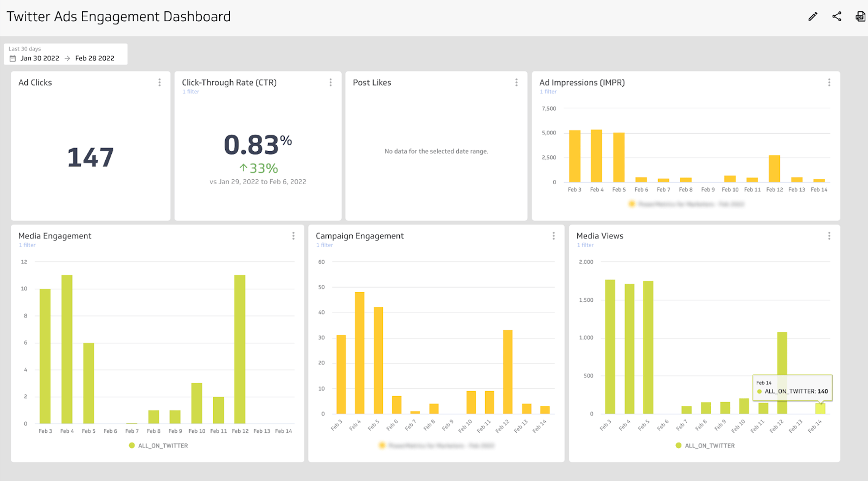Toggle the blurred legend under Campaign Engagement
Screen dimensions: 868x481
(x=436, y=445)
